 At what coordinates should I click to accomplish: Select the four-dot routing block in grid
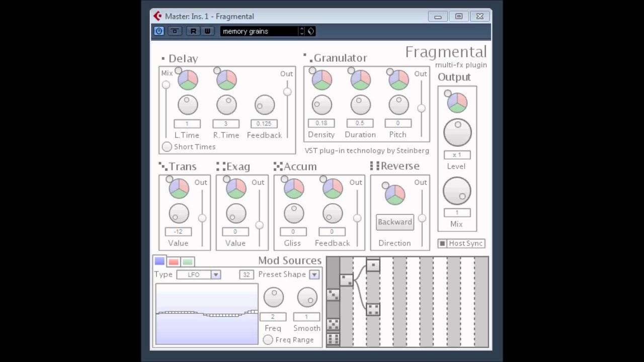373,309
